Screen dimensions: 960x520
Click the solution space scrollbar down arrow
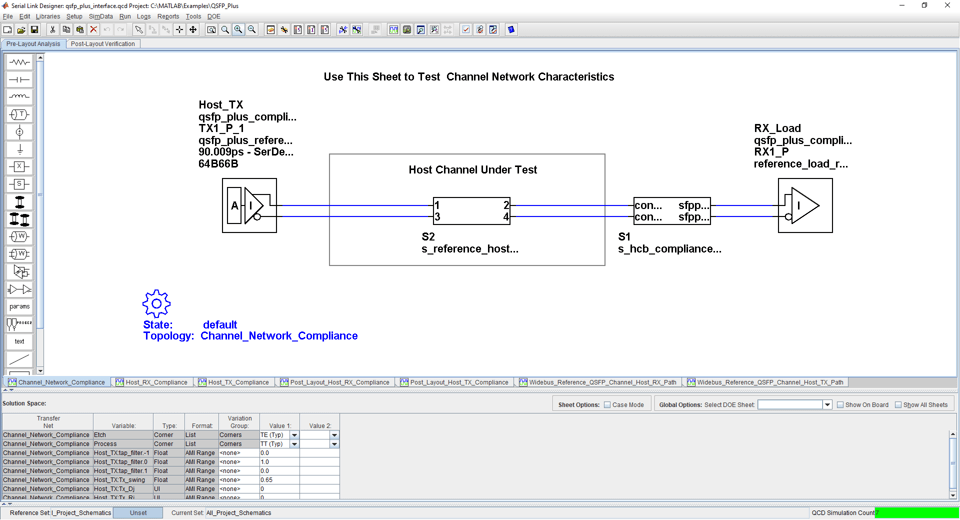point(953,495)
